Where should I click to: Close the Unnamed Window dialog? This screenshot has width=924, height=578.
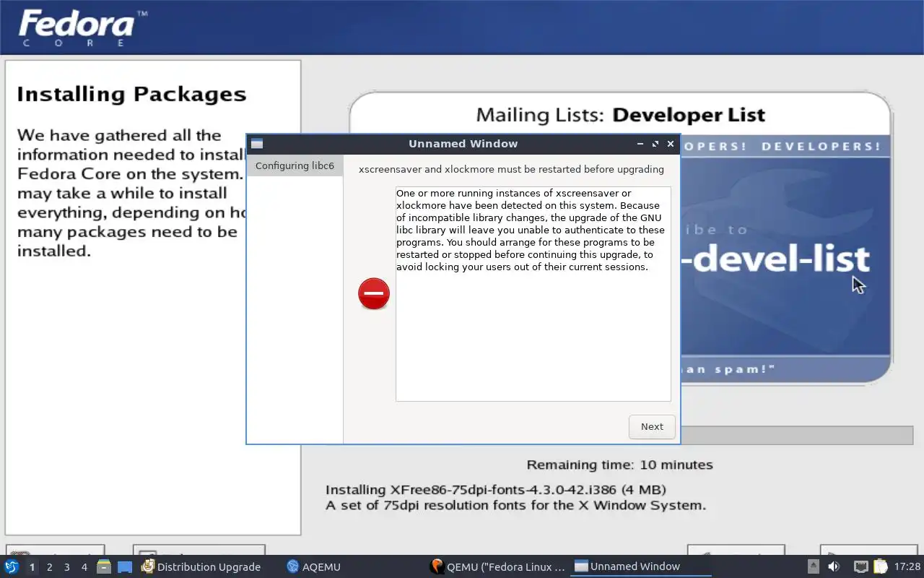pos(671,144)
